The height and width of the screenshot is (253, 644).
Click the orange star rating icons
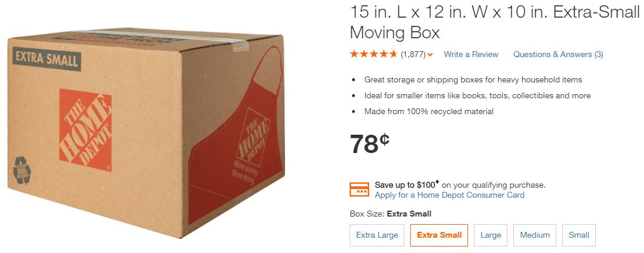[x=374, y=54]
